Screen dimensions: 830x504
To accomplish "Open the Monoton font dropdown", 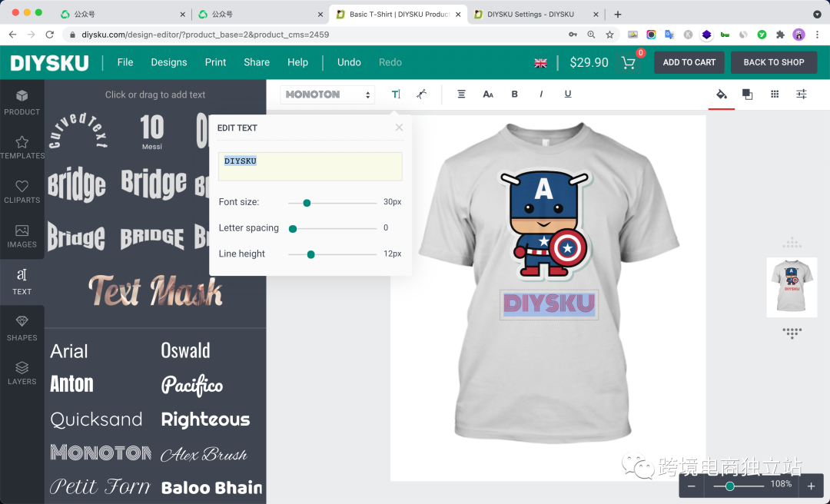I will pyautogui.click(x=327, y=94).
